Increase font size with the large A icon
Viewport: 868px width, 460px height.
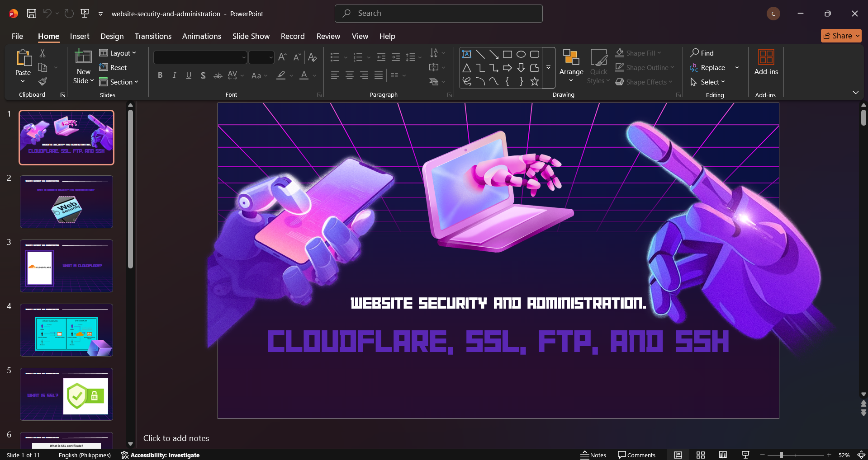pyautogui.click(x=282, y=57)
